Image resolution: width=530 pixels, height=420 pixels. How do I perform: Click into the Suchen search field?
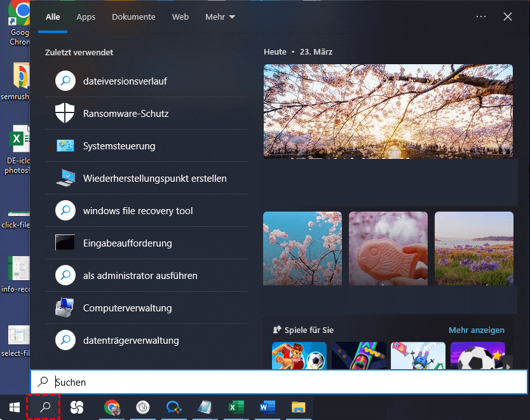279,382
